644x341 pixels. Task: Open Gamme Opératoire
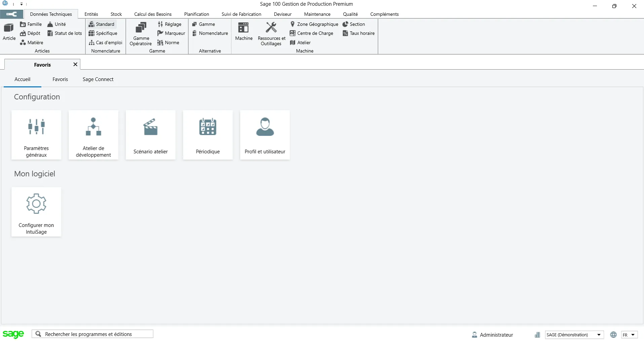(141, 34)
